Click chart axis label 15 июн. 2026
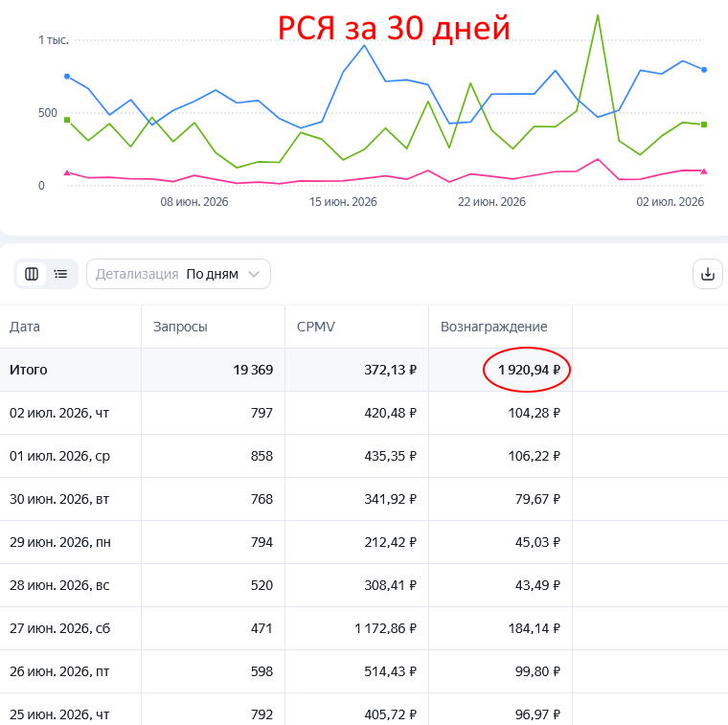The width and height of the screenshot is (728, 725). [343, 202]
